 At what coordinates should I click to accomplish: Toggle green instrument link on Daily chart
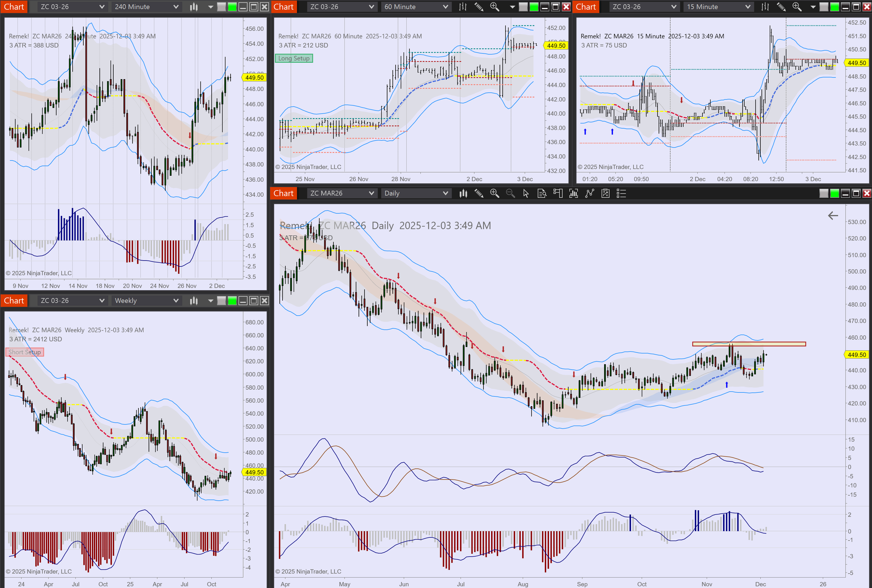[x=834, y=193]
